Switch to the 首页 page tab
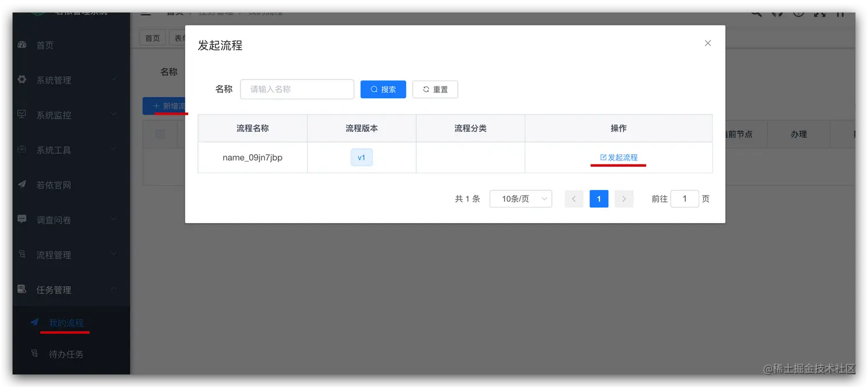The height and width of the screenshot is (387, 868). (153, 38)
